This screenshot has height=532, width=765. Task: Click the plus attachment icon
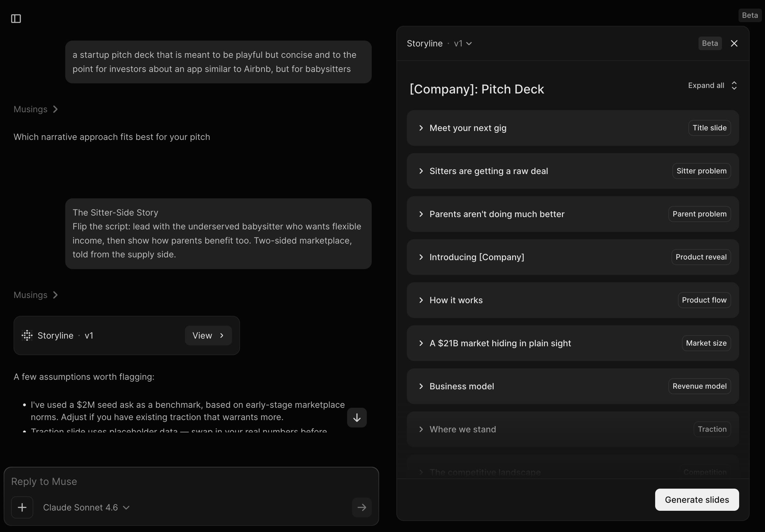tap(22, 507)
